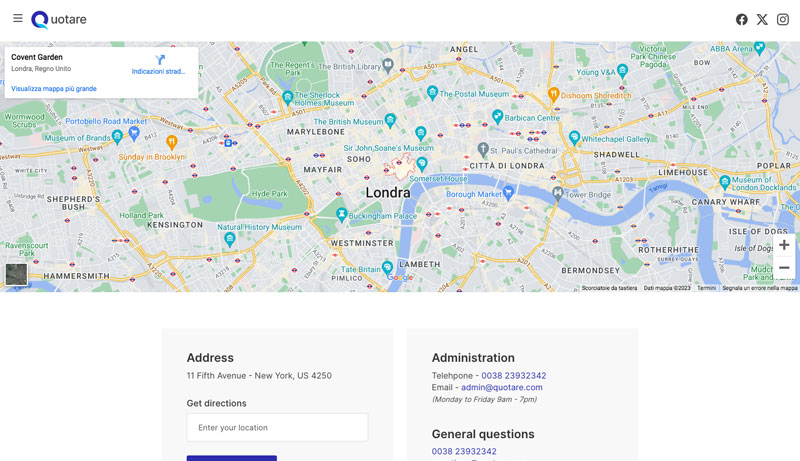Screen dimensions: 800x461
Task: Click the Borough Market shopping pin
Action: [508, 192]
